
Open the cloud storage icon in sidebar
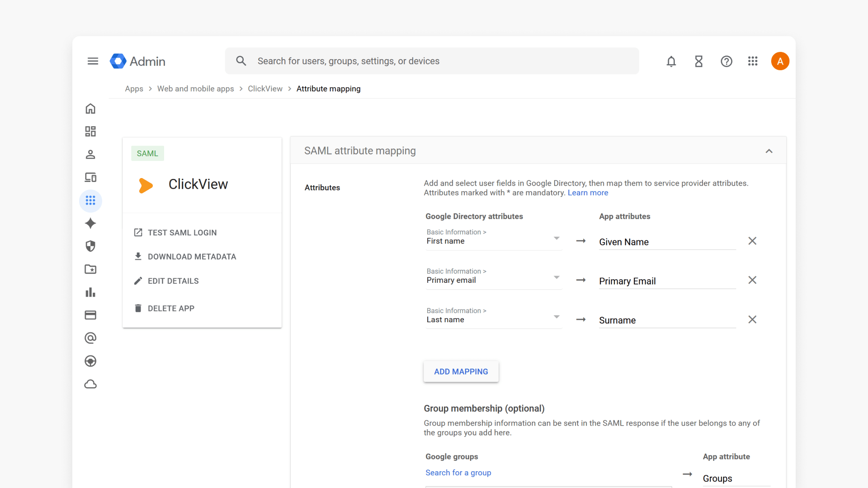(90, 384)
